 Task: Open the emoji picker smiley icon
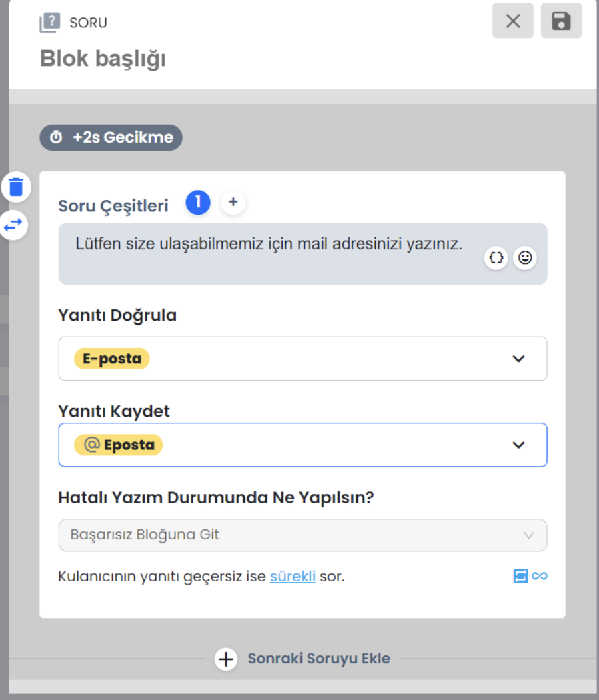click(x=525, y=257)
